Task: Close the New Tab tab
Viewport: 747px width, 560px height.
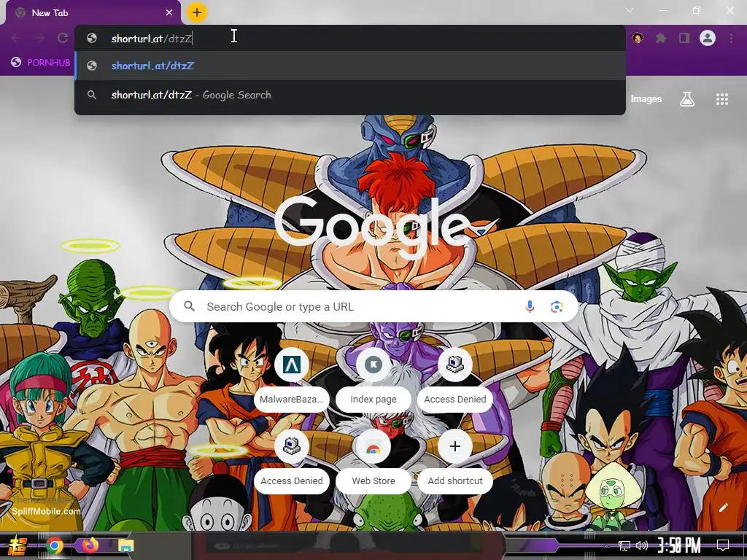Action: coord(169,13)
